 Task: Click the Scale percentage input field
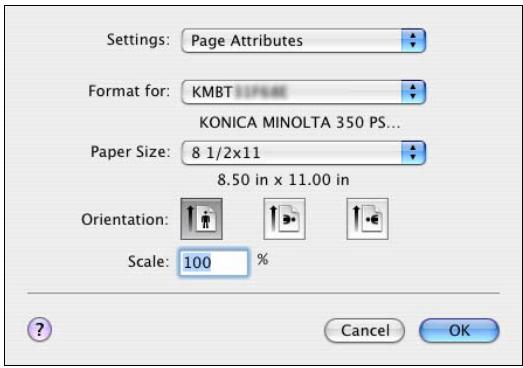(x=213, y=262)
